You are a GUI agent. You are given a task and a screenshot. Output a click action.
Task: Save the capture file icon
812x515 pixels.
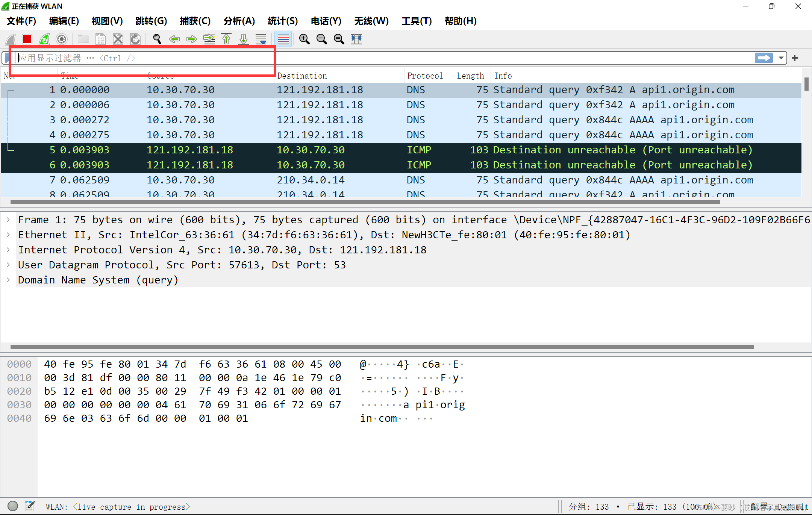click(101, 39)
